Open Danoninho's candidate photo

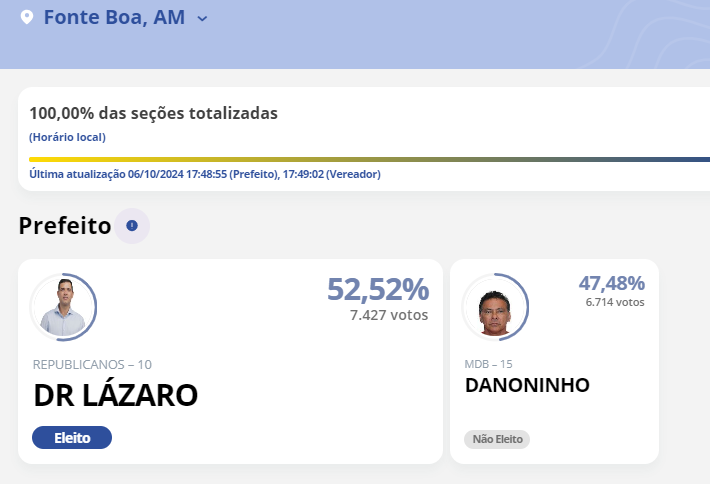(495, 307)
